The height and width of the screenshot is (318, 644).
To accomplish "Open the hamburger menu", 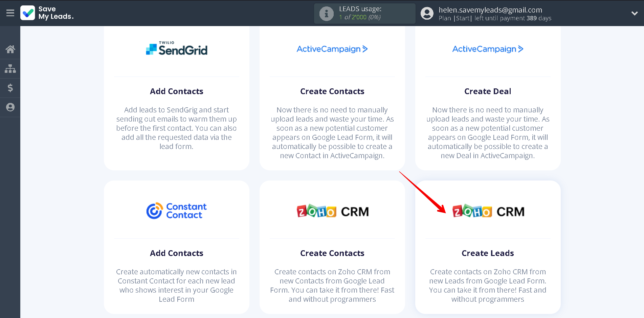I will tap(10, 13).
